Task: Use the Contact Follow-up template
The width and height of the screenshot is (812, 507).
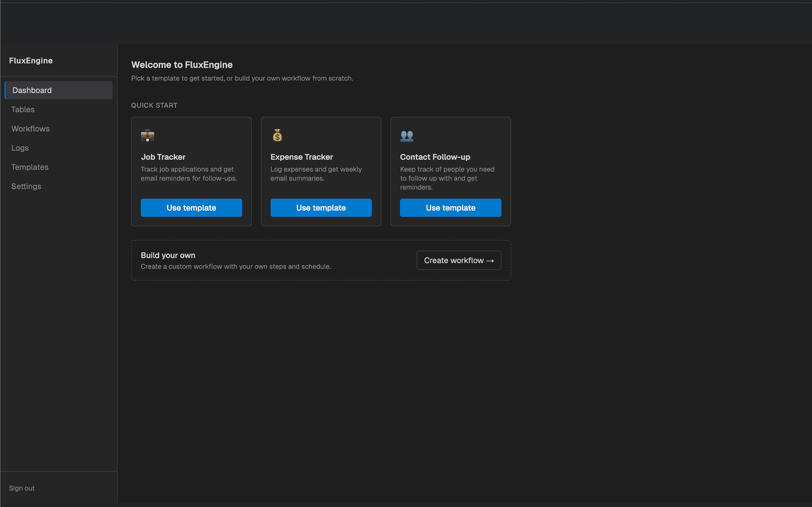Action: [x=451, y=208]
